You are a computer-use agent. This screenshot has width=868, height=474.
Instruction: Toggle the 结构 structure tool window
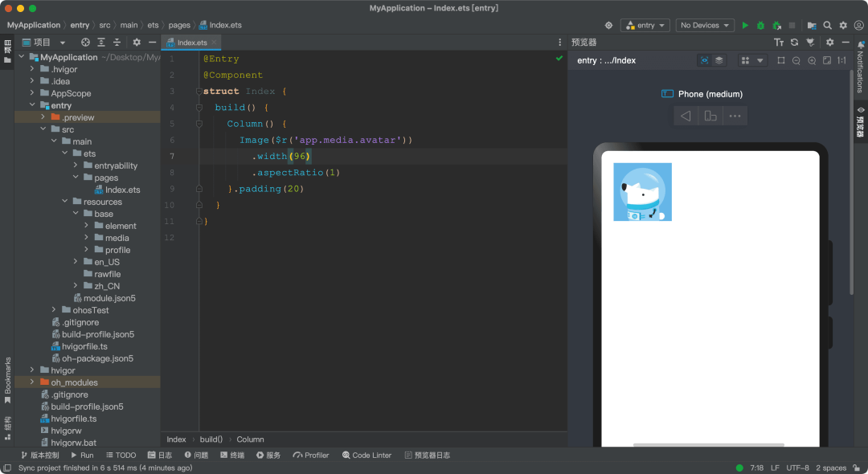tap(7, 428)
